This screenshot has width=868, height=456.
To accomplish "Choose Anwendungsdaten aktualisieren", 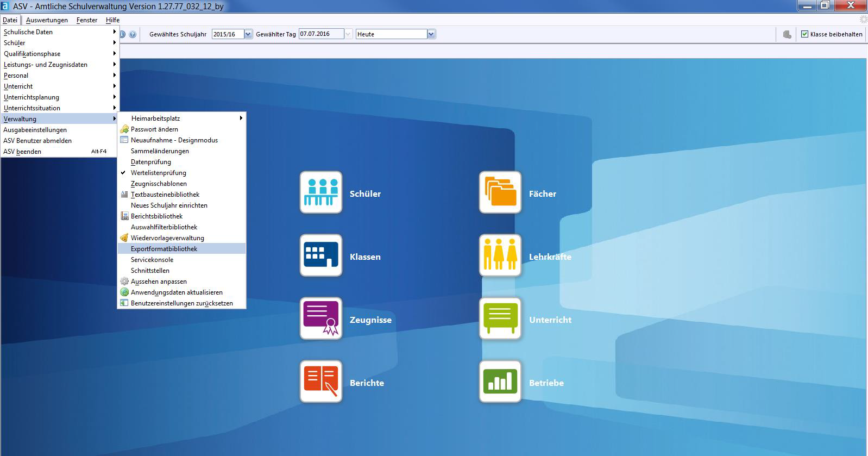I will coord(181,292).
